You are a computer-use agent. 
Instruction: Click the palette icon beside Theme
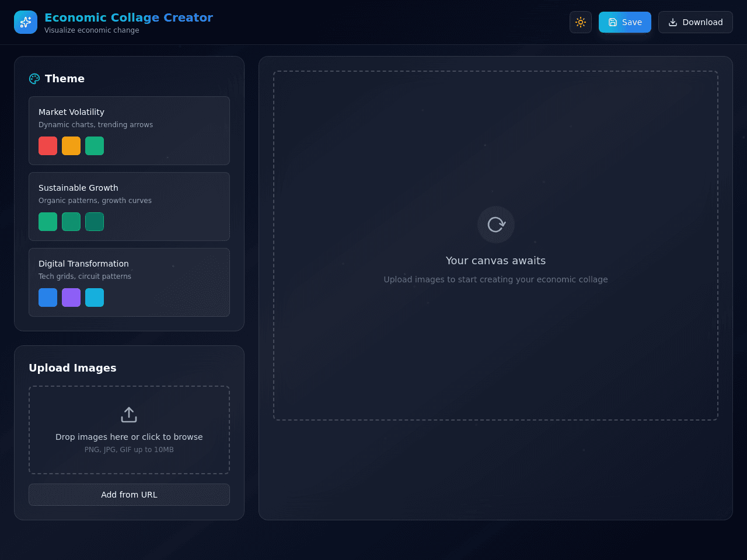(x=34, y=79)
